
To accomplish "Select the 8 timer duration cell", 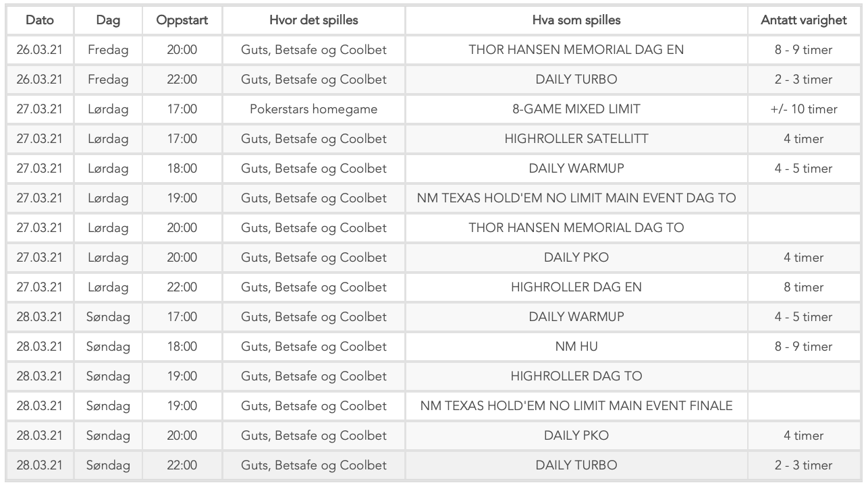I will (803, 287).
